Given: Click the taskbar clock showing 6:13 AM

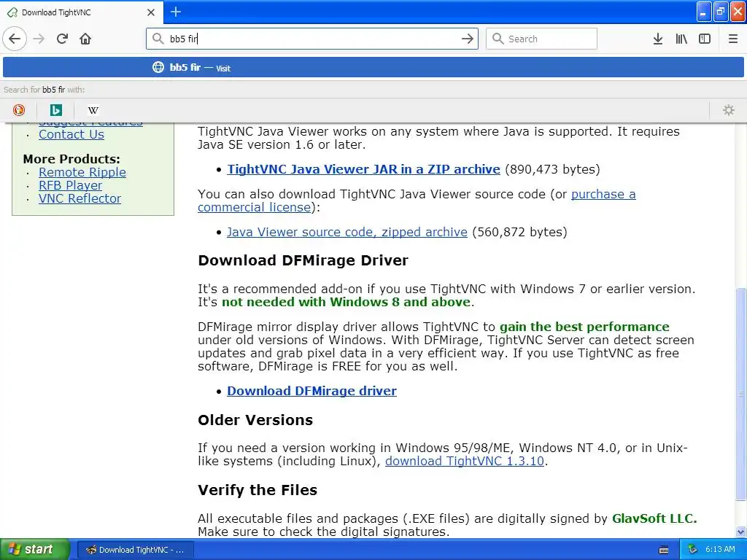Looking at the screenshot, I should pos(720,550).
